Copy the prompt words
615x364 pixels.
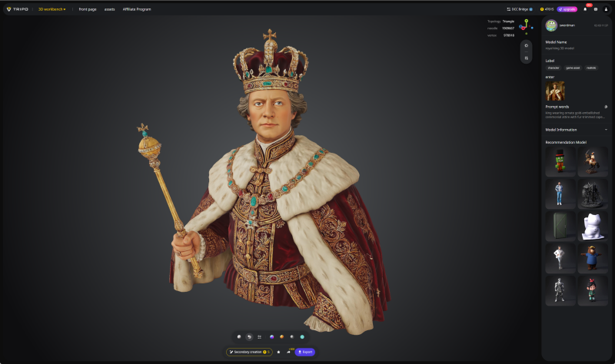tap(606, 107)
